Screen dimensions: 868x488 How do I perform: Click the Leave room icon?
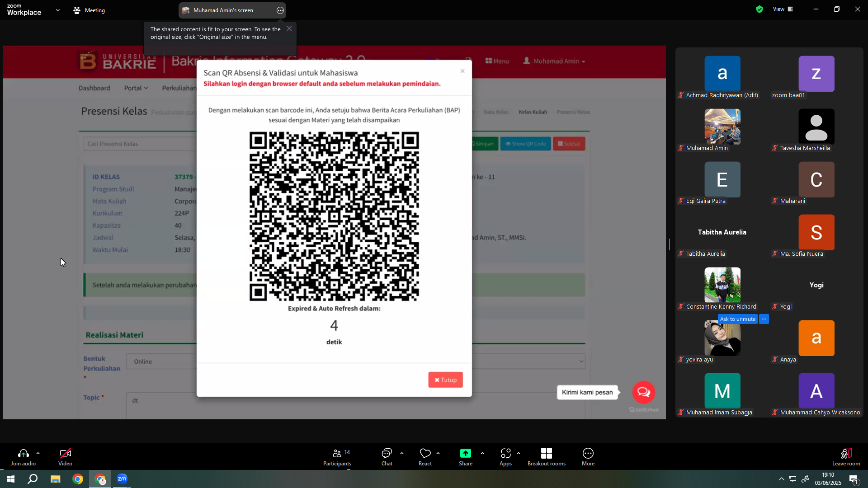pyautogui.click(x=846, y=453)
